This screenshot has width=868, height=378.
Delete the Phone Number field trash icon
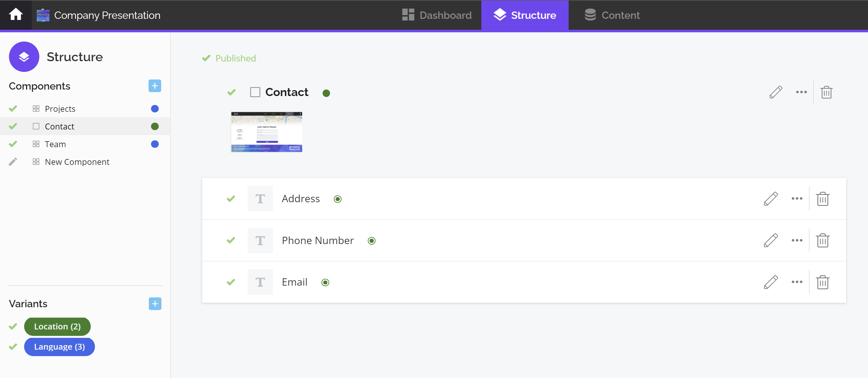click(822, 240)
